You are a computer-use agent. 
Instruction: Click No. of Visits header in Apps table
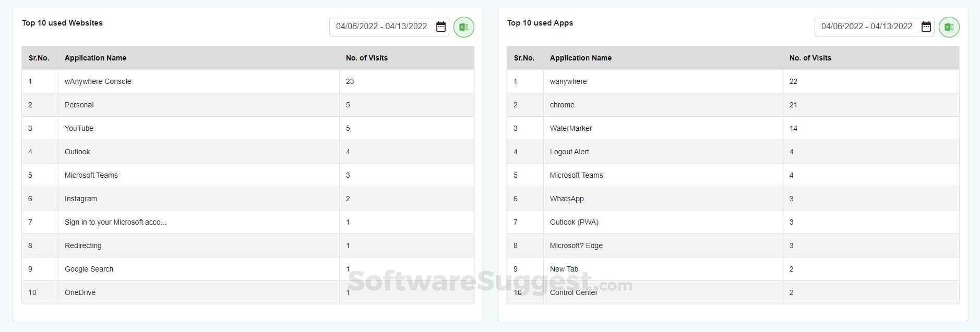(x=810, y=58)
